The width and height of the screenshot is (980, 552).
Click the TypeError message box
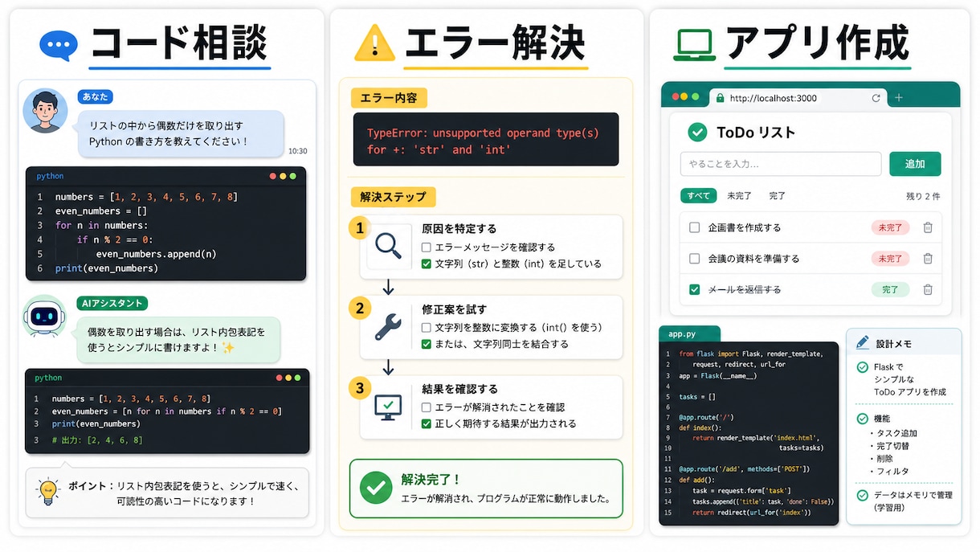(x=486, y=141)
